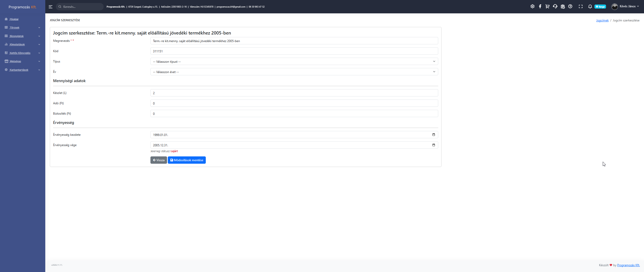644x272 pixels.
Task: Click the Vissza back button
Action: 158,160
